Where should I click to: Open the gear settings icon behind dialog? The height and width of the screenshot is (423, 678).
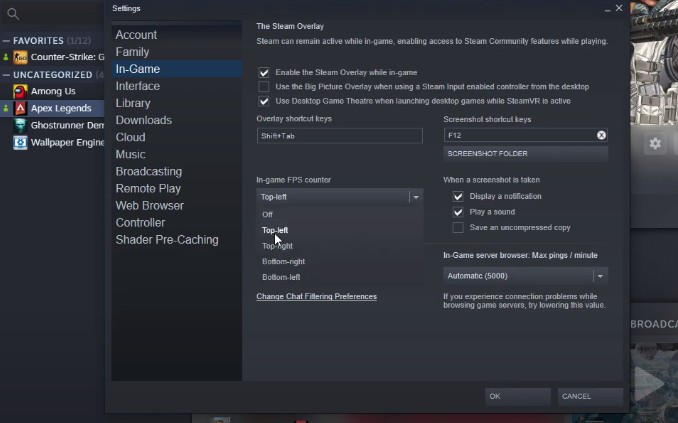655,143
